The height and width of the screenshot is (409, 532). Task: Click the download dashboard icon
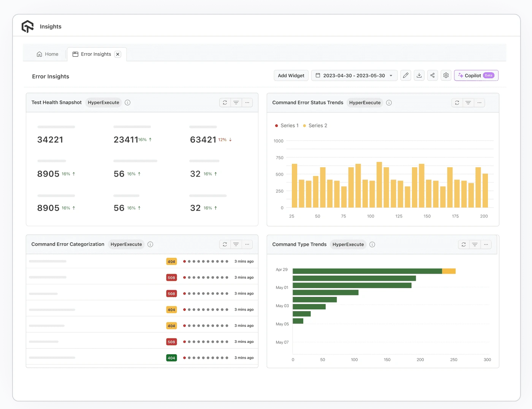point(419,75)
